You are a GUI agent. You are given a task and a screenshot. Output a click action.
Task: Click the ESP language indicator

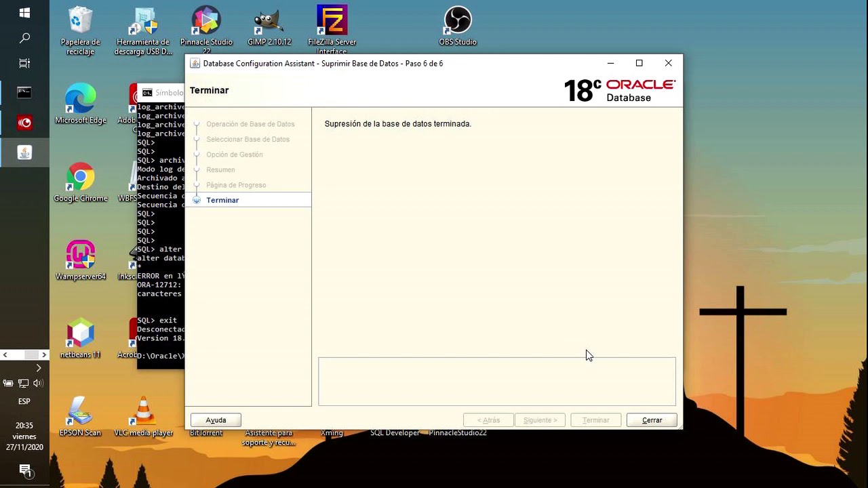click(x=24, y=401)
